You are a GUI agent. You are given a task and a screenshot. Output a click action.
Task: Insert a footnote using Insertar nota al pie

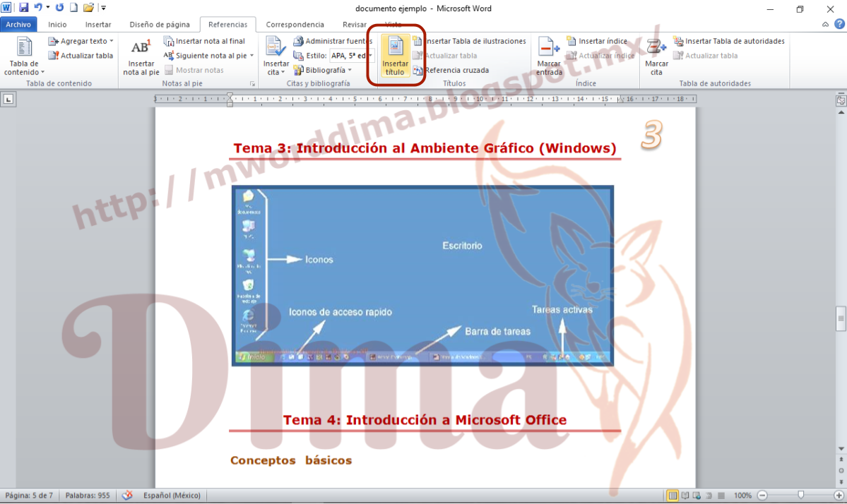pyautogui.click(x=140, y=58)
